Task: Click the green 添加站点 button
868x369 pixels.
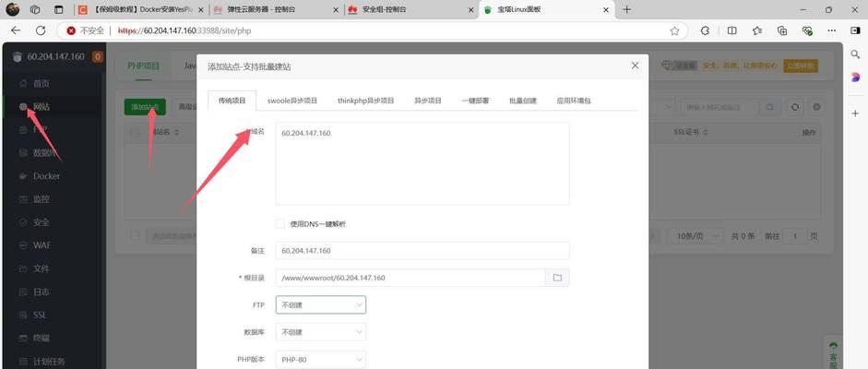Action: [145, 107]
